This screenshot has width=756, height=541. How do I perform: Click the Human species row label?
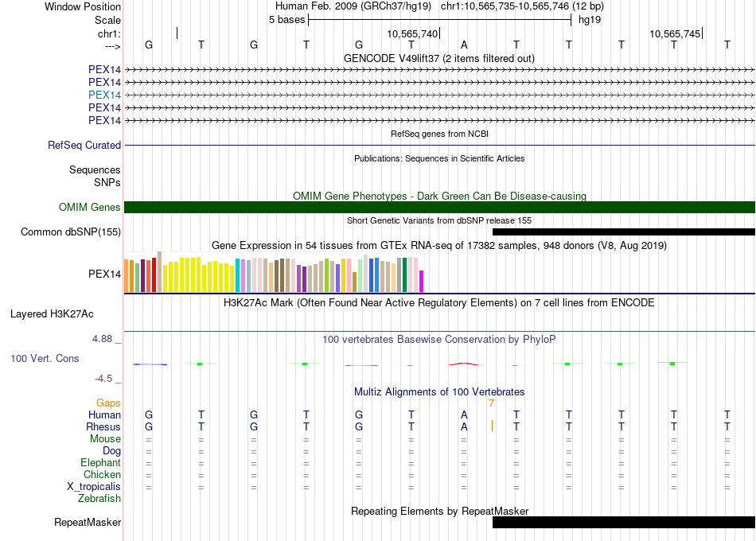tap(104, 415)
